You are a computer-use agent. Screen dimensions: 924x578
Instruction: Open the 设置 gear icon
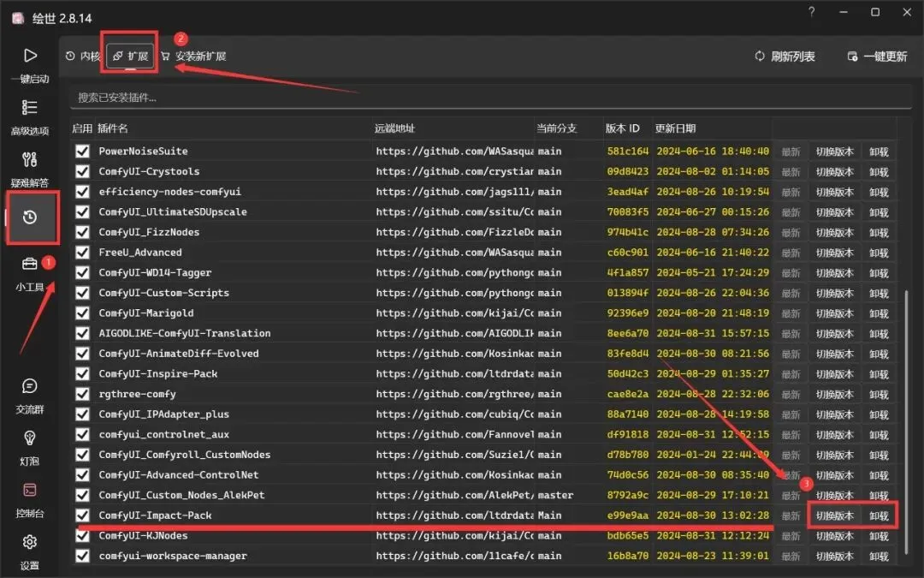29,541
